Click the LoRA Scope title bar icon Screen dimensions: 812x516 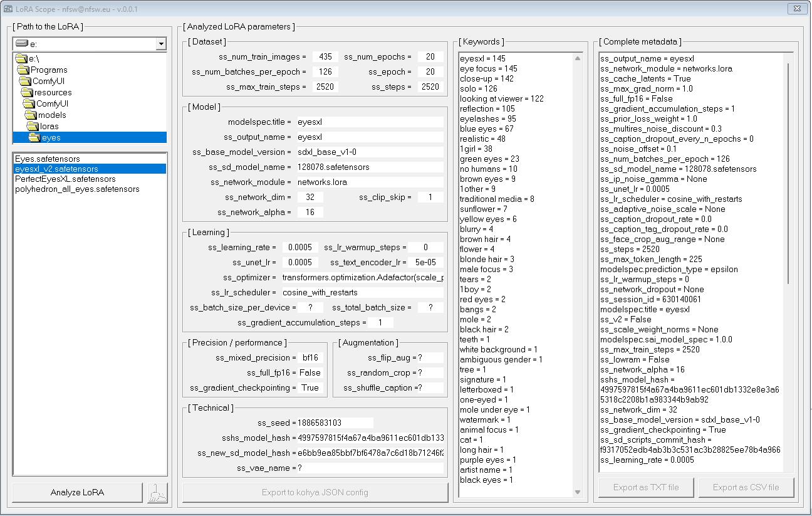click(x=8, y=9)
